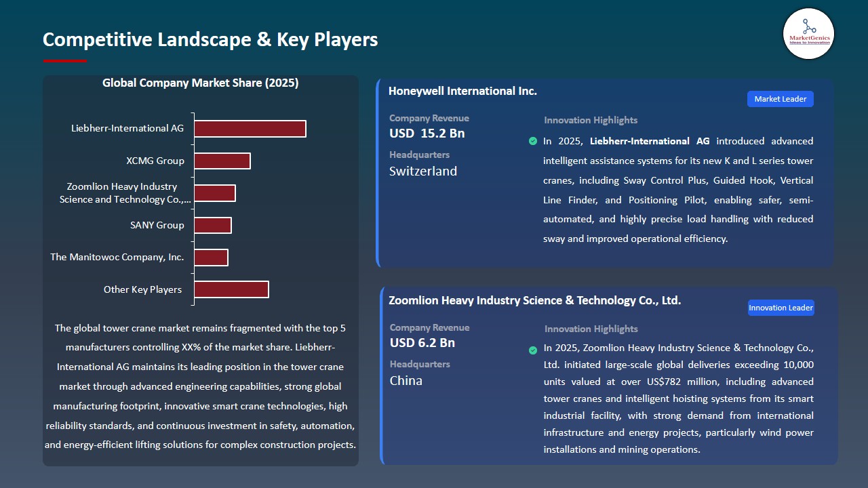Viewport: 868px width, 488px height.
Task: Click the bold 'Liebherr-International AG' text in highlight
Action: pos(650,141)
